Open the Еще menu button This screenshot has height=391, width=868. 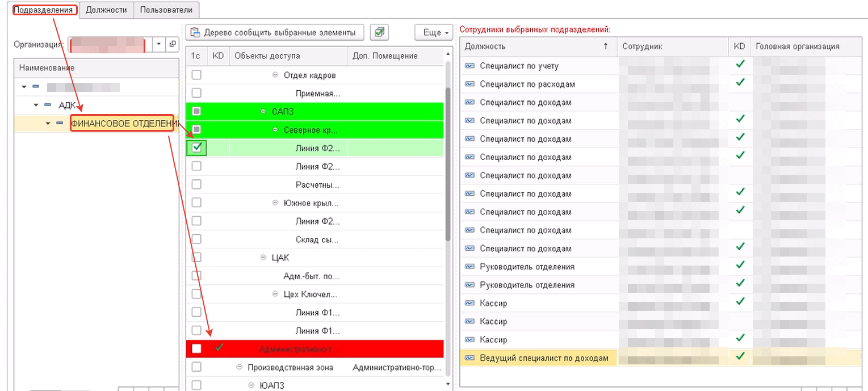pyautogui.click(x=434, y=32)
